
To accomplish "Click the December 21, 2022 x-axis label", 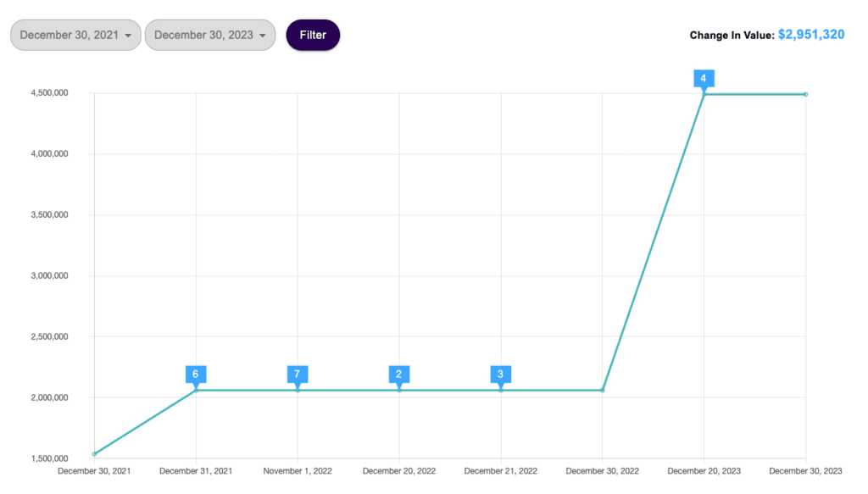I will (500, 471).
